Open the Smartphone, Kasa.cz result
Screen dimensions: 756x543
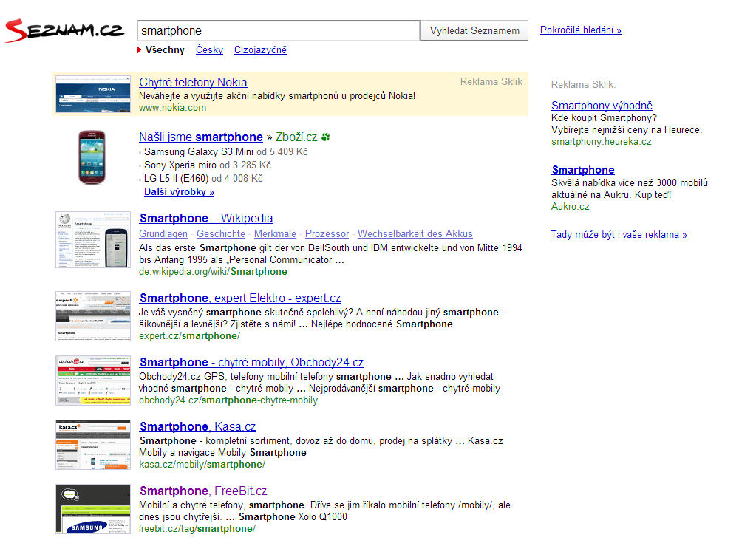(x=197, y=427)
